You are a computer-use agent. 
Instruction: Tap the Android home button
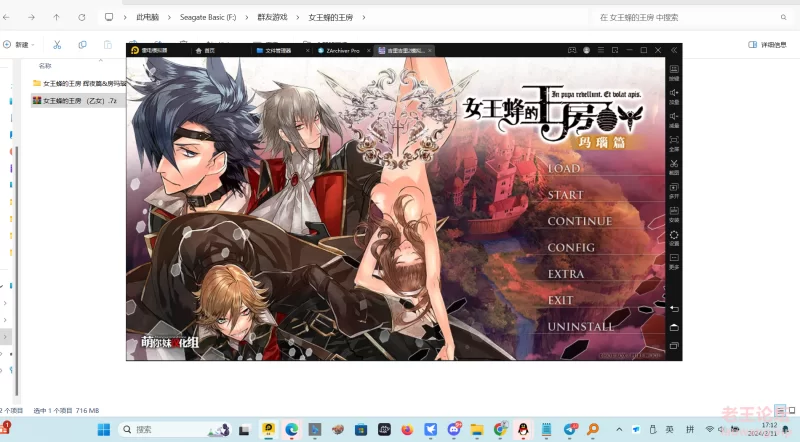click(x=674, y=327)
